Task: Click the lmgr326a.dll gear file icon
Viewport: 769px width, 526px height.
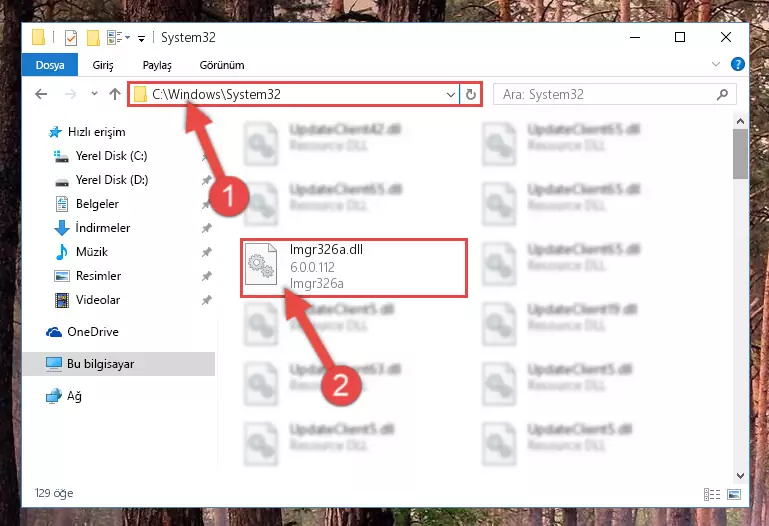Action: click(x=261, y=265)
